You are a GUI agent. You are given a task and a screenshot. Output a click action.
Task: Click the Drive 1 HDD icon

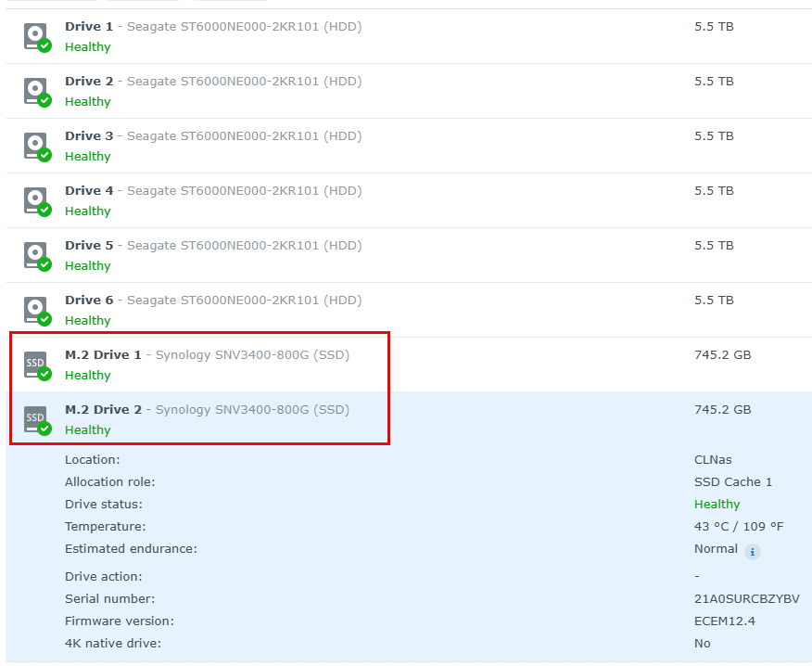pyautogui.click(x=37, y=37)
